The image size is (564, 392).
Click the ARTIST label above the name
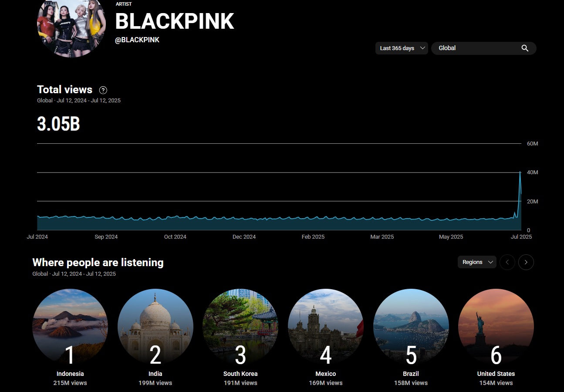pos(124,4)
